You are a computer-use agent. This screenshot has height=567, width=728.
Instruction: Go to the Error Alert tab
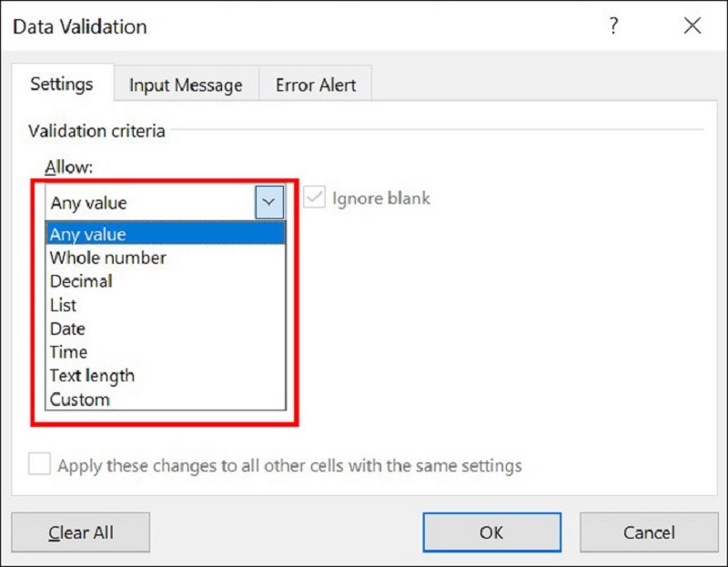[x=316, y=86]
